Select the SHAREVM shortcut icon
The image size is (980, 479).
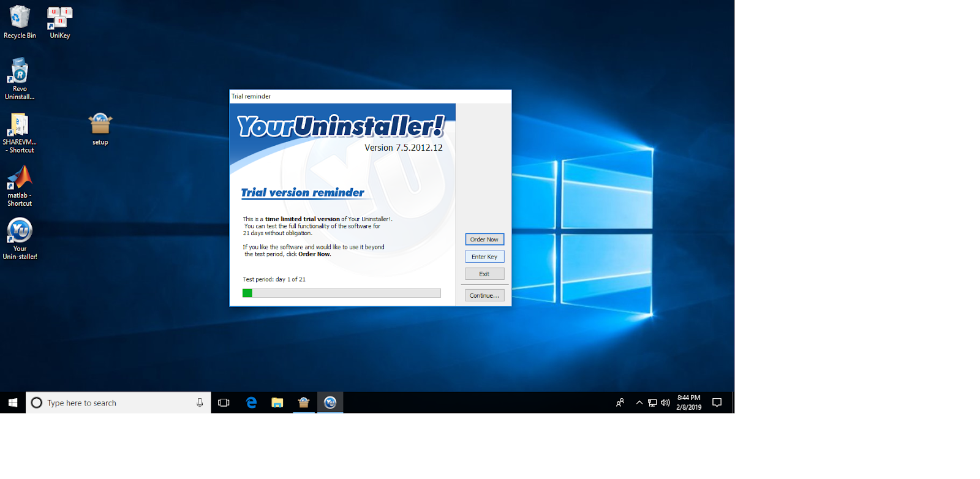tap(20, 133)
